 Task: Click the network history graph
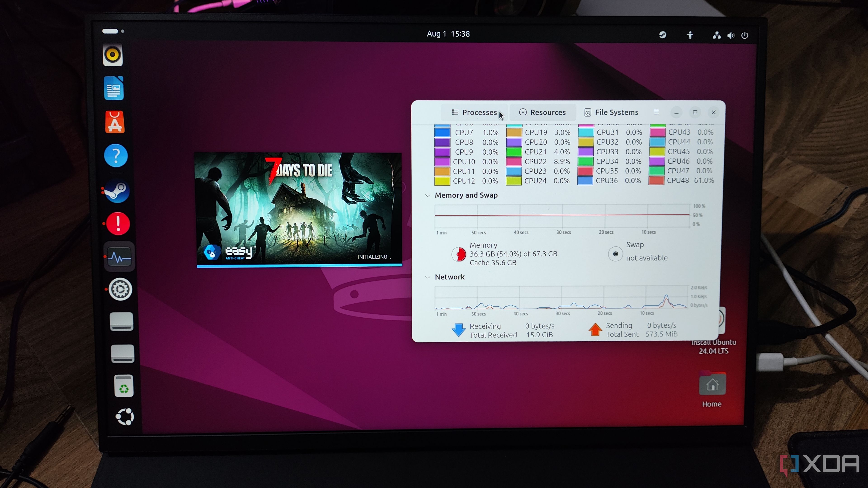tap(561, 297)
